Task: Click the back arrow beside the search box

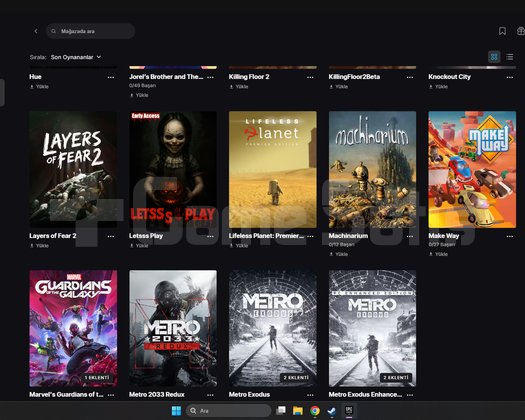Action: pyautogui.click(x=36, y=31)
